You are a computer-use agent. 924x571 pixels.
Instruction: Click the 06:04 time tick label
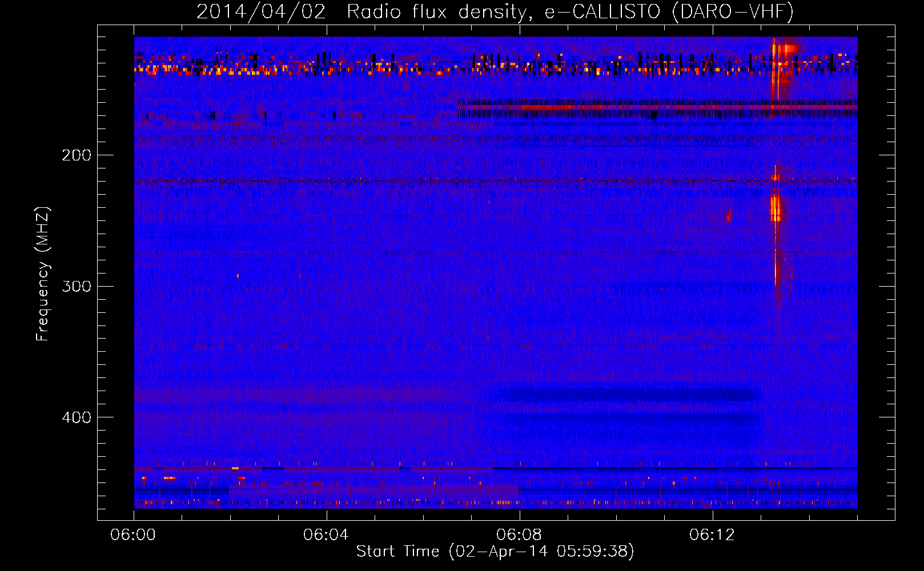coord(326,535)
